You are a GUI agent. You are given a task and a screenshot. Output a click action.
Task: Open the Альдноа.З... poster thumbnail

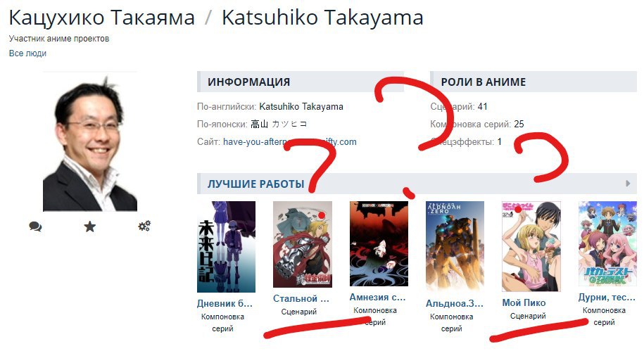tap(455, 247)
